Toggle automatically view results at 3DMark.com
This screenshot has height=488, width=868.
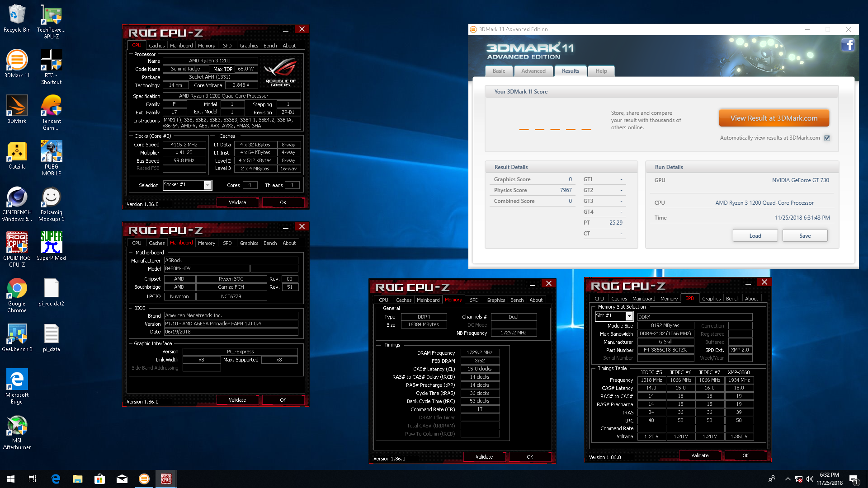(x=827, y=138)
